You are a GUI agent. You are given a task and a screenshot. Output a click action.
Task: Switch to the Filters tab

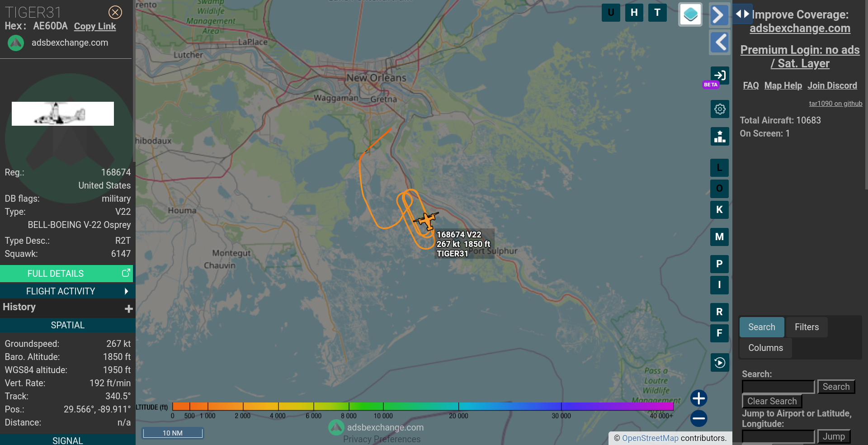pos(807,327)
